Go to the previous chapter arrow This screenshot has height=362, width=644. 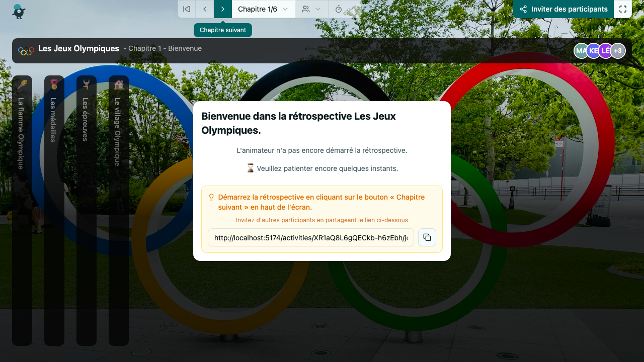pyautogui.click(x=204, y=9)
